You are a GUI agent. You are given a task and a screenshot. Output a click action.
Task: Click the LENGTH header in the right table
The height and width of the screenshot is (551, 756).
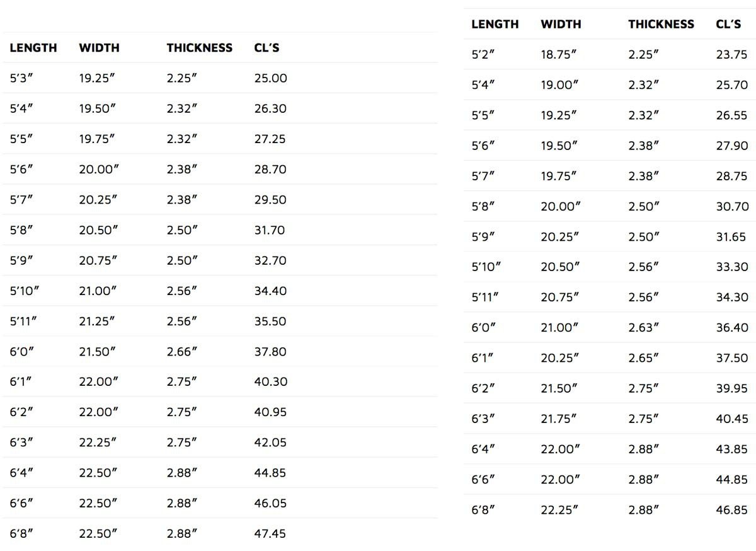tap(495, 25)
